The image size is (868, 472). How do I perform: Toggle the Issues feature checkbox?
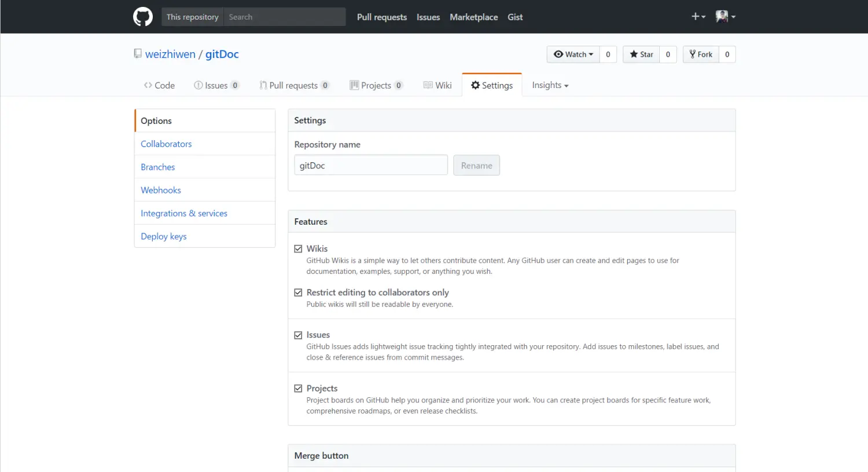(298, 335)
